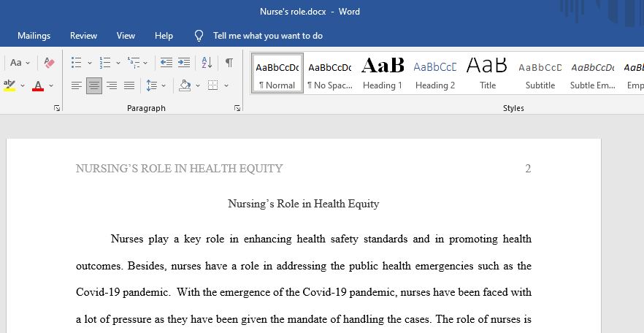Open numbering library dropdown arrow
The image size is (644, 333).
click(118, 64)
